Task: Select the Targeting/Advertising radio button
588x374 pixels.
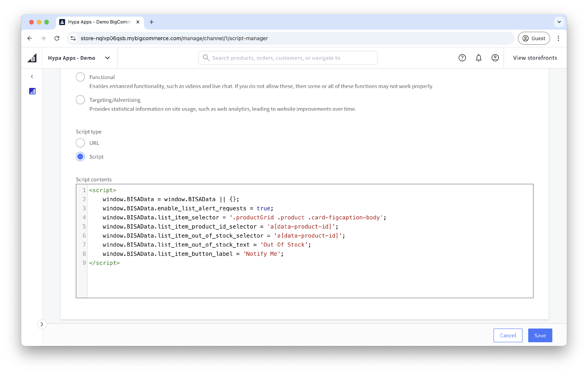Action: pos(80,100)
